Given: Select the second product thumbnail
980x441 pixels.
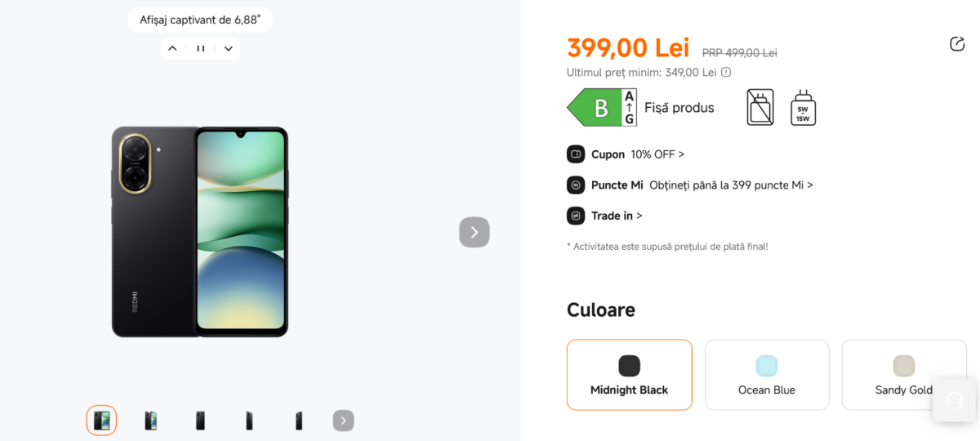Looking at the screenshot, I should pyautogui.click(x=151, y=421).
